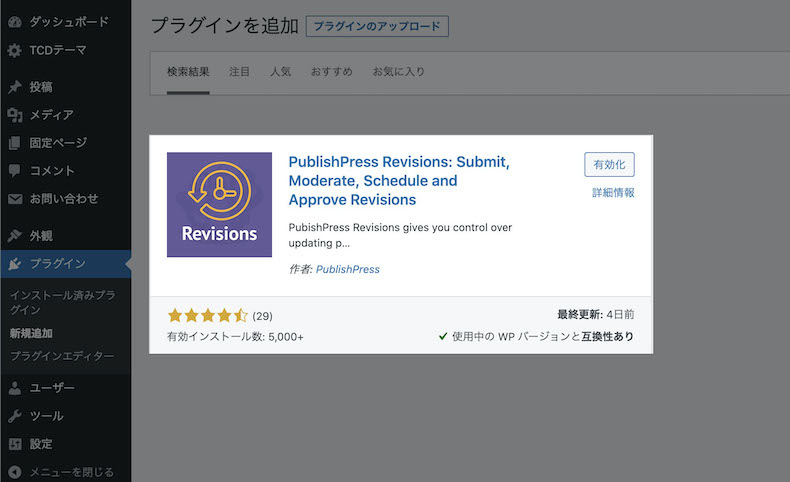Image resolution: width=790 pixels, height=482 pixels.
Task: Select プラグイン in the sidebar
Action: pyautogui.click(x=65, y=263)
